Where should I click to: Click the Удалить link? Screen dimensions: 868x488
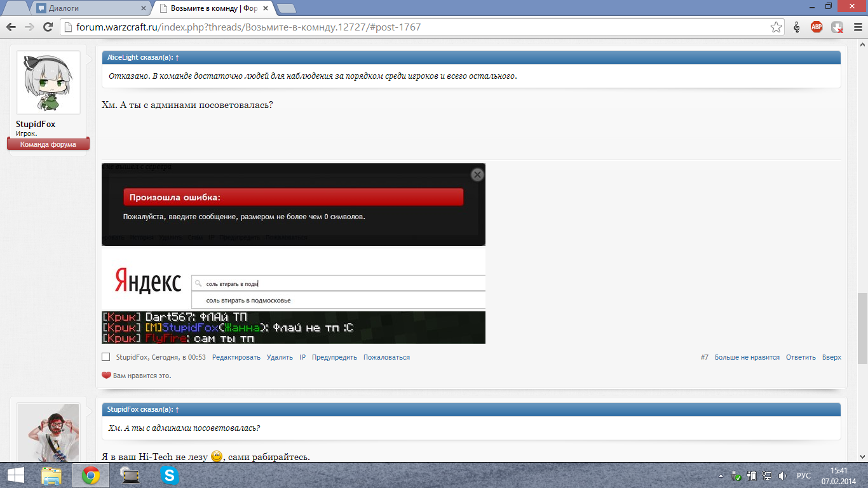coord(280,357)
